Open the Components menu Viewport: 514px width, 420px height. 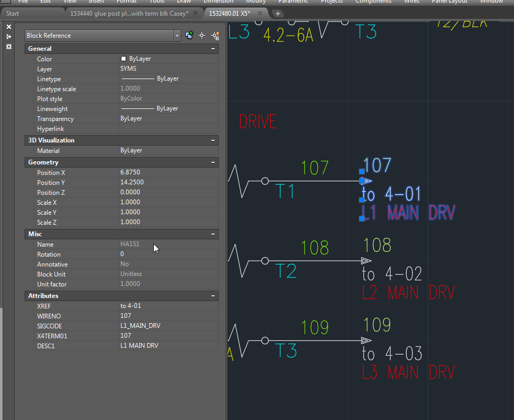pos(373,2)
